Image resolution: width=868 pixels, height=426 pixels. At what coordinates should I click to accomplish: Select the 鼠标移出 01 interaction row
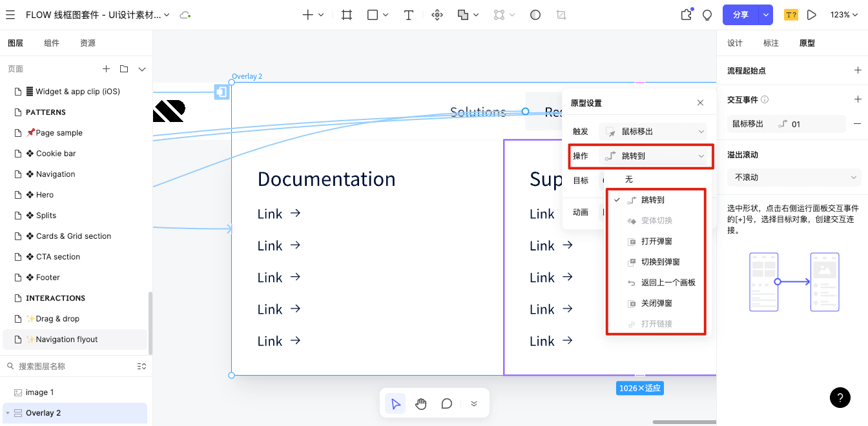point(786,124)
